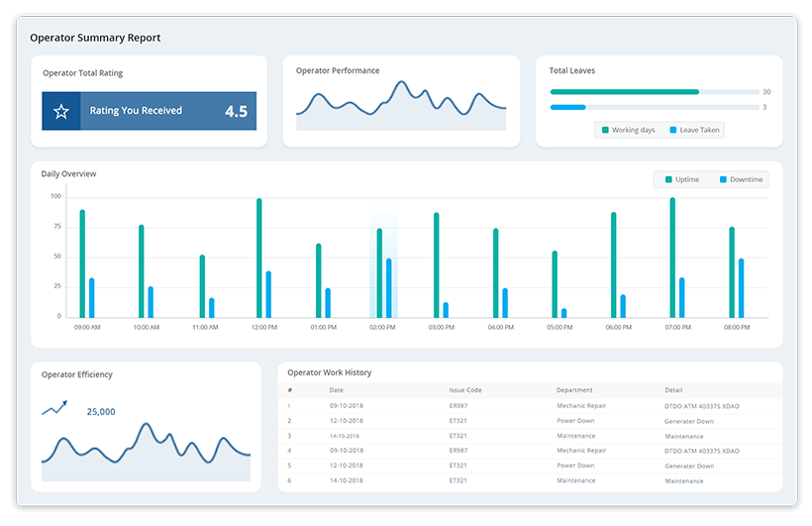Click the Rating You Received banner
Image resolution: width=812 pixels, height=526 pixels.
(149, 111)
